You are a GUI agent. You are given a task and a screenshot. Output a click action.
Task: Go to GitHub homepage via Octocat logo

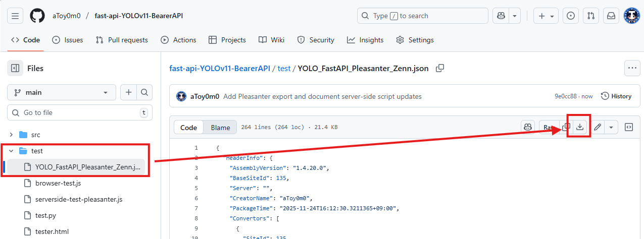37,16
